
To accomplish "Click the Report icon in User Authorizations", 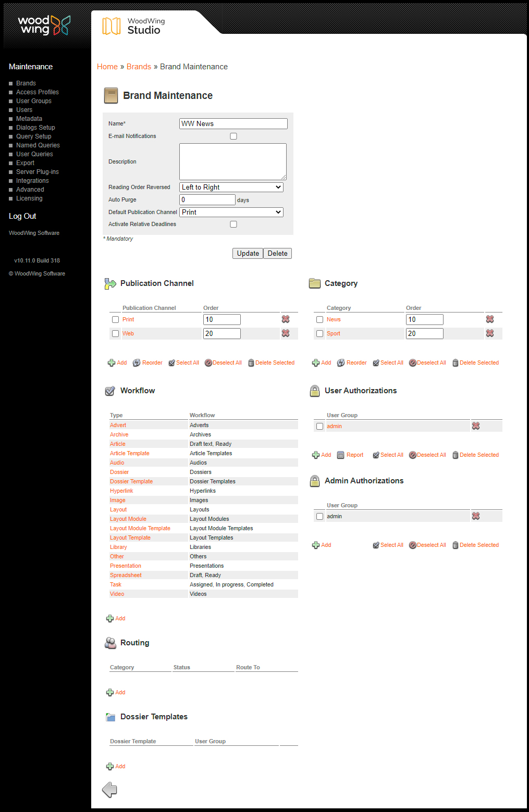I will [x=341, y=455].
